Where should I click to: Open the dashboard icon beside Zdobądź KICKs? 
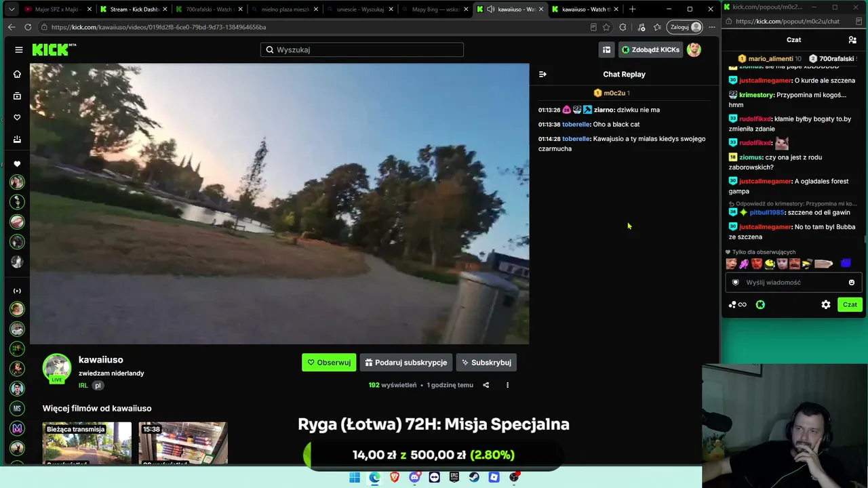click(606, 49)
